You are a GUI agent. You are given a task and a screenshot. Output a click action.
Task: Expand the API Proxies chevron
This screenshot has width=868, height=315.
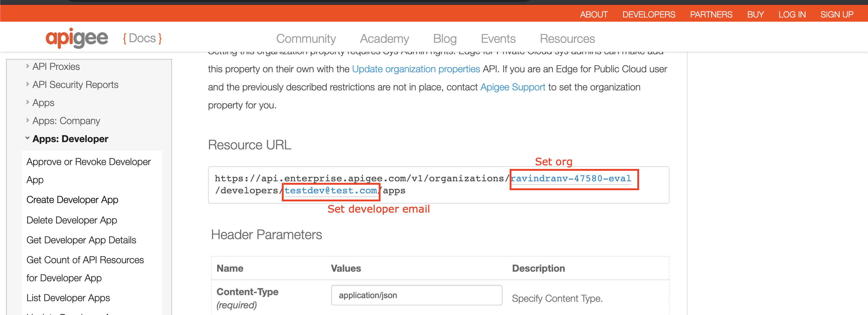pyautogui.click(x=28, y=66)
